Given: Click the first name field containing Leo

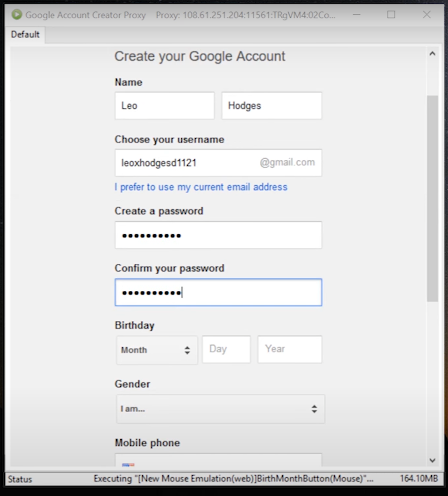Looking at the screenshot, I should [165, 106].
